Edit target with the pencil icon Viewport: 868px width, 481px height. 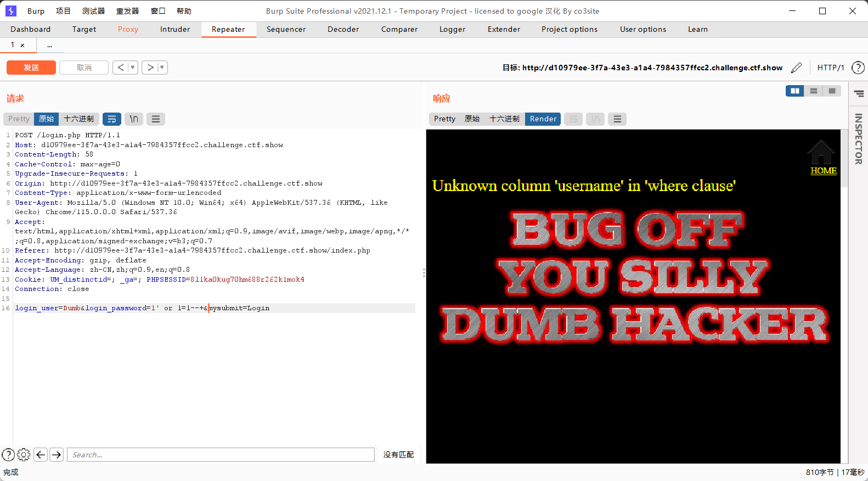pyautogui.click(x=797, y=68)
